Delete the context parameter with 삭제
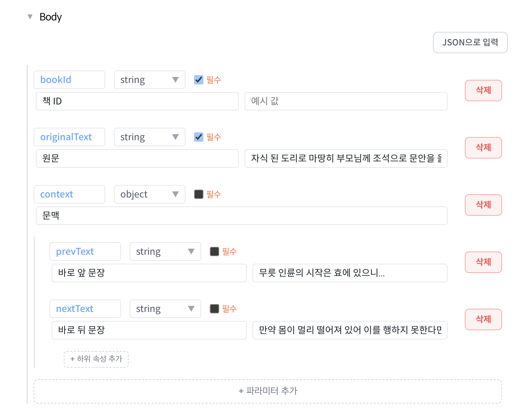This screenshot has width=530, height=420. pos(483,205)
